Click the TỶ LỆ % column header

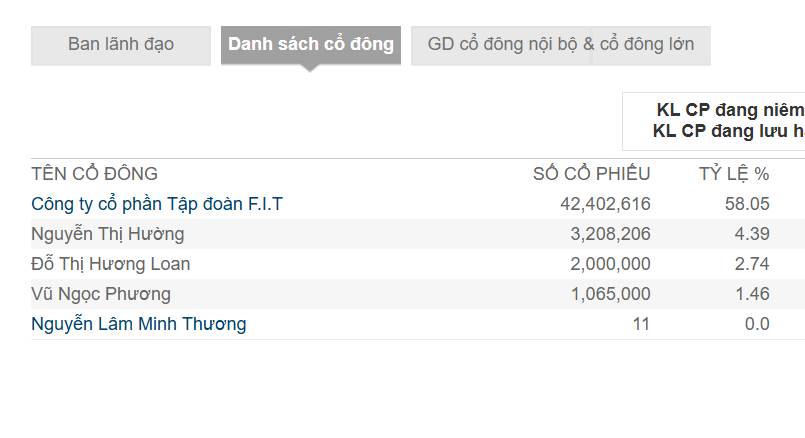[734, 174]
